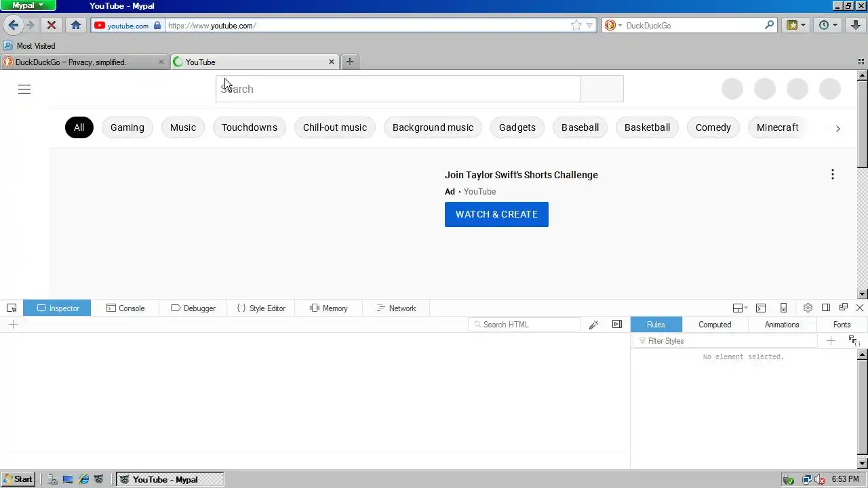
Task: Expand the devtools frame selector dropdown
Action: (x=739, y=308)
